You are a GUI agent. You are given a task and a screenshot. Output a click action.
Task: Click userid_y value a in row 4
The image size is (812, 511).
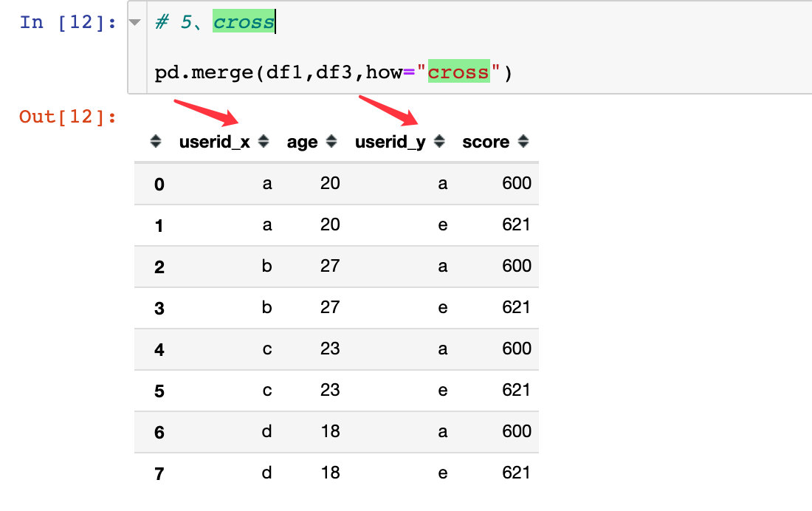tap(443, 349)
